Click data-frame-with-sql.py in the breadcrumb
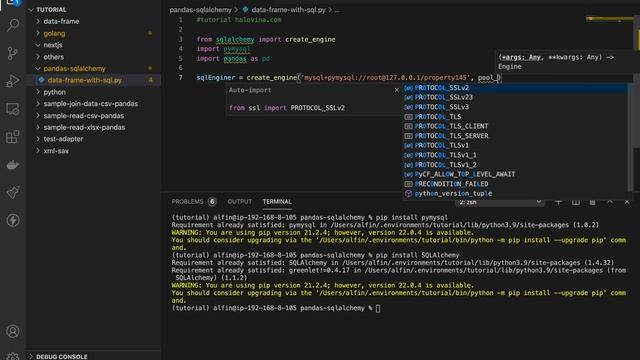Image resolution: width=640 pixels, height=360 pixels. [x=288, y=10]
